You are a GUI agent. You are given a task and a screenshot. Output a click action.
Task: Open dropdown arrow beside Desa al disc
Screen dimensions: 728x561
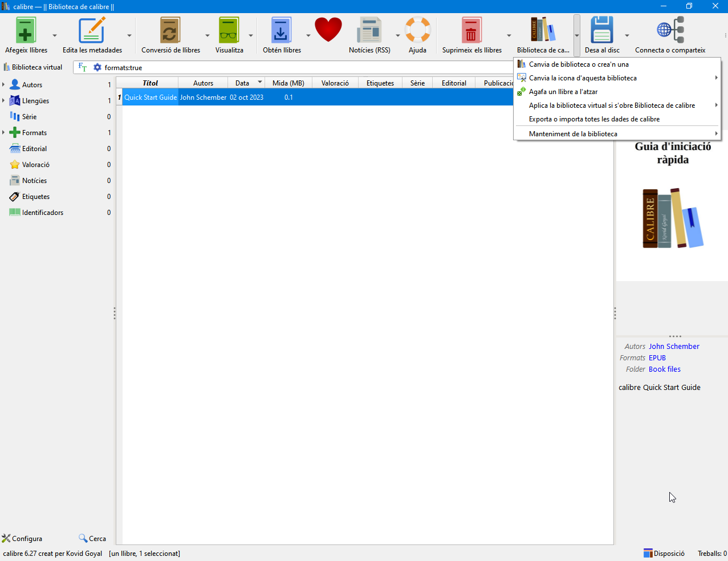click(627, 35)
